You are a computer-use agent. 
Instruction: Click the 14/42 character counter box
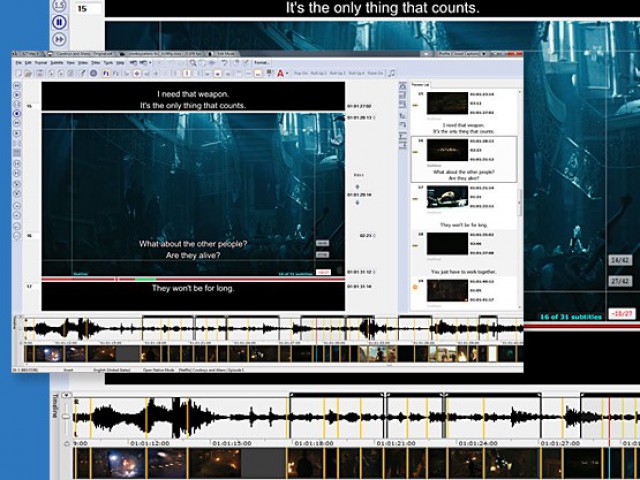point(618,260)
